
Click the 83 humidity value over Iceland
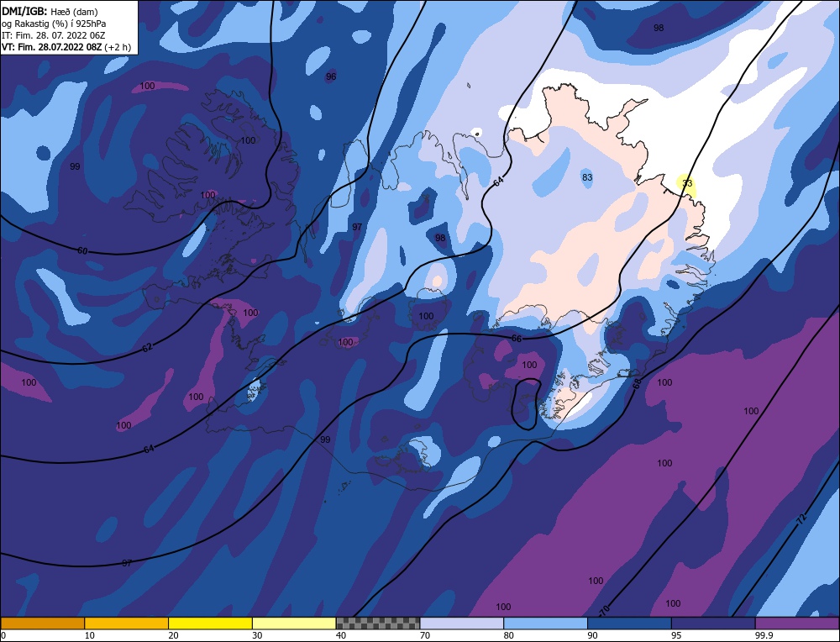pos(587,176)
